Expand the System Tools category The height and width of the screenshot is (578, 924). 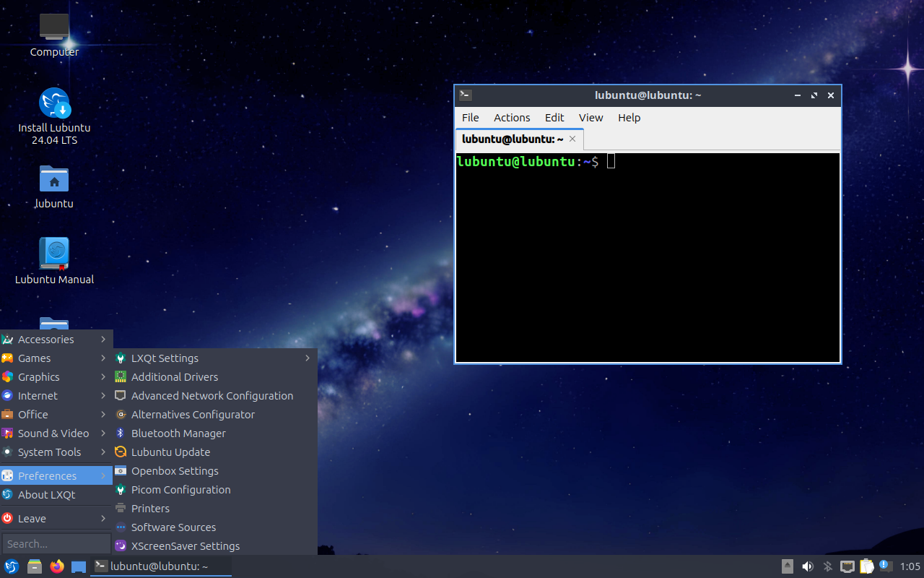tap(56, 452)
